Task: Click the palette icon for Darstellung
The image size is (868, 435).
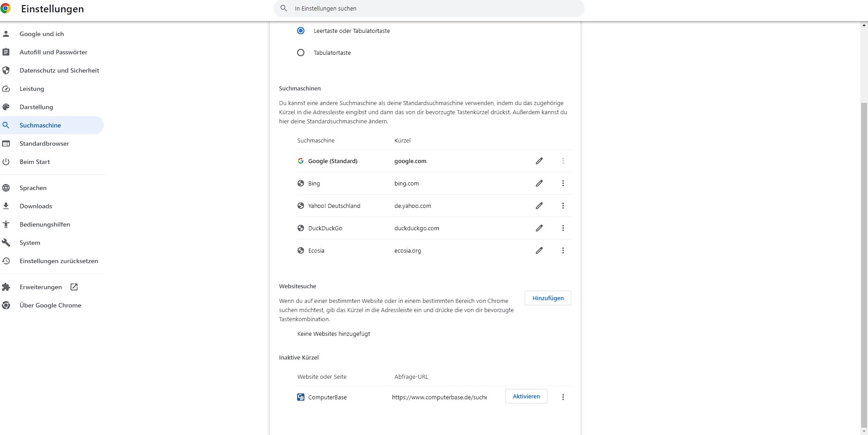Action: [x=6, y=107]
